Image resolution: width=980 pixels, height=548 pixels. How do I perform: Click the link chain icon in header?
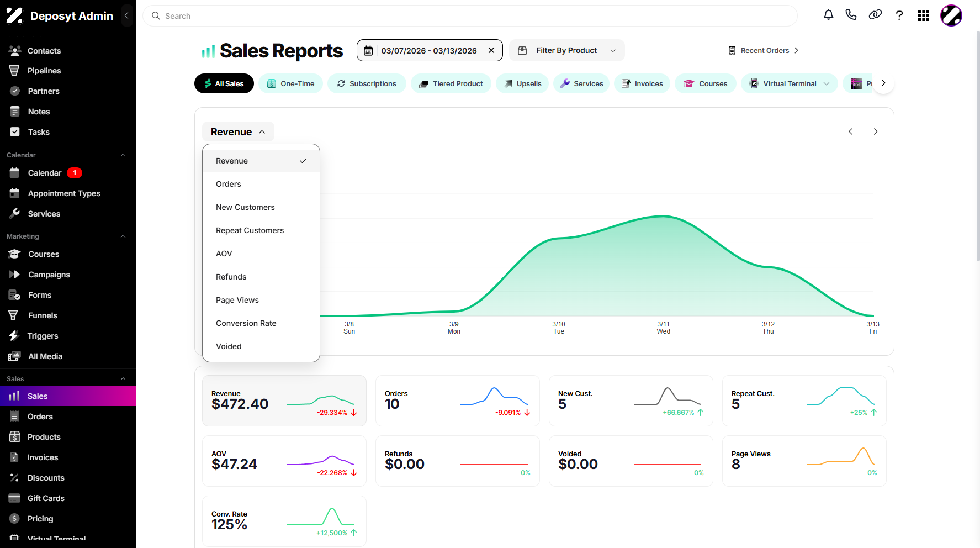(x=875, y=15)
